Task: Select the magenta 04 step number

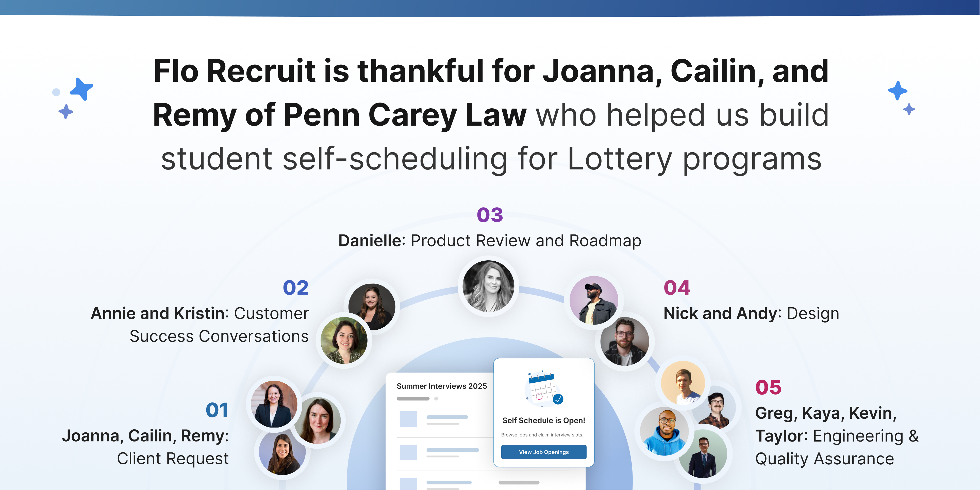Action: [x=677, y=288]
